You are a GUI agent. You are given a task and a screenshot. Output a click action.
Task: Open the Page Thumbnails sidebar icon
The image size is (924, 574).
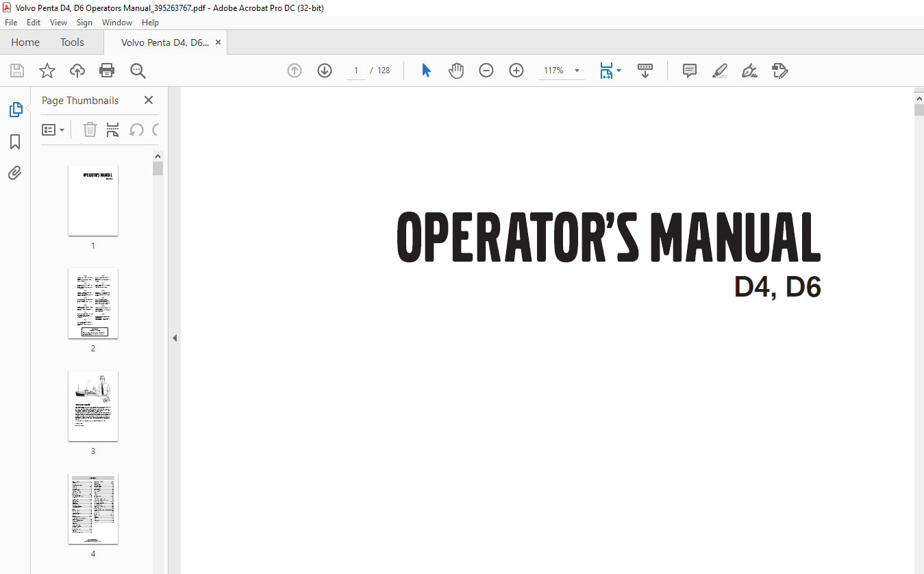[15, 110]
